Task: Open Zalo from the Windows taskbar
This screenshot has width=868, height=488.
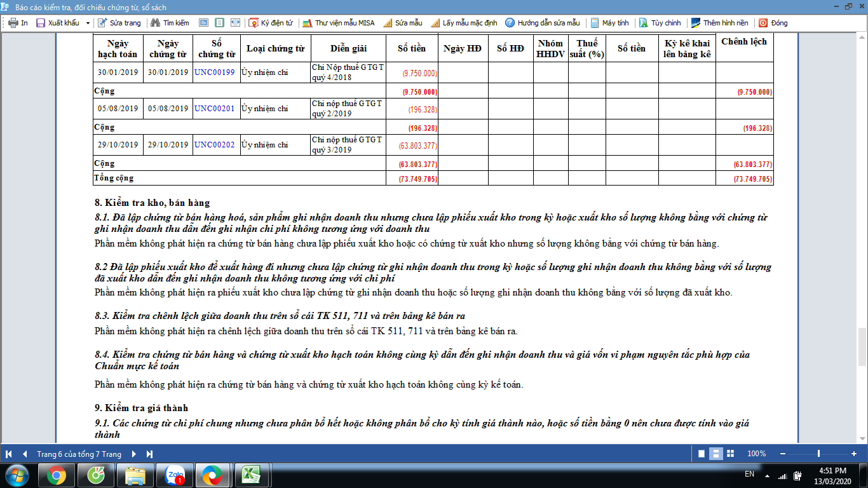Action: 175,475
